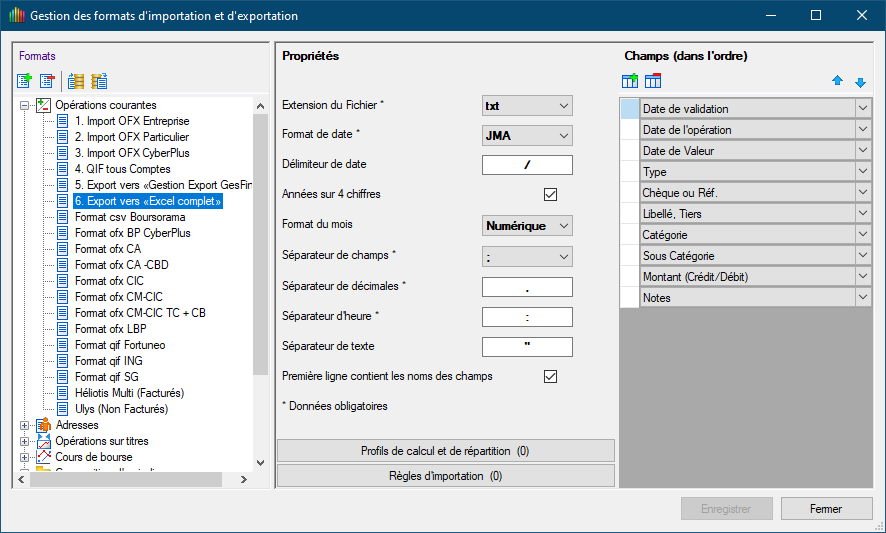Collapse the Opérations courantes node

click(25, 105)
